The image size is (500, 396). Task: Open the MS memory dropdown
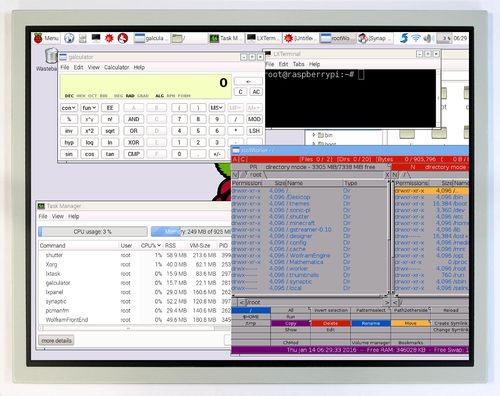[216, 108]
